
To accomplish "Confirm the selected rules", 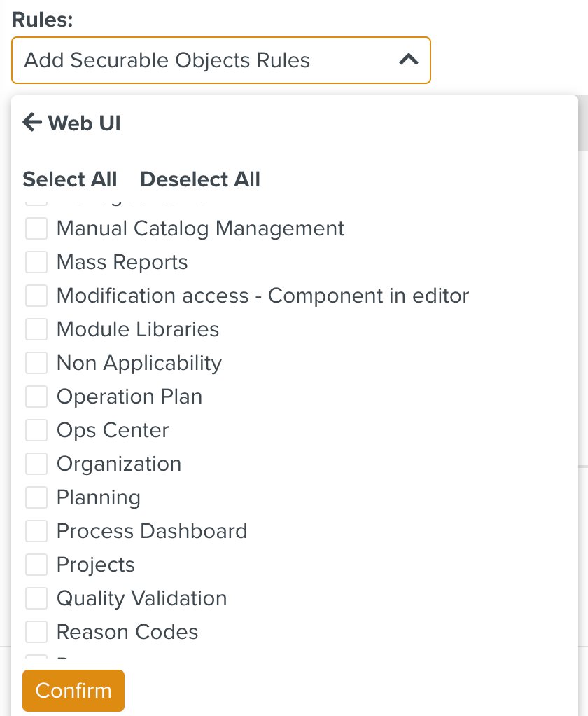I will click(73, 691).
